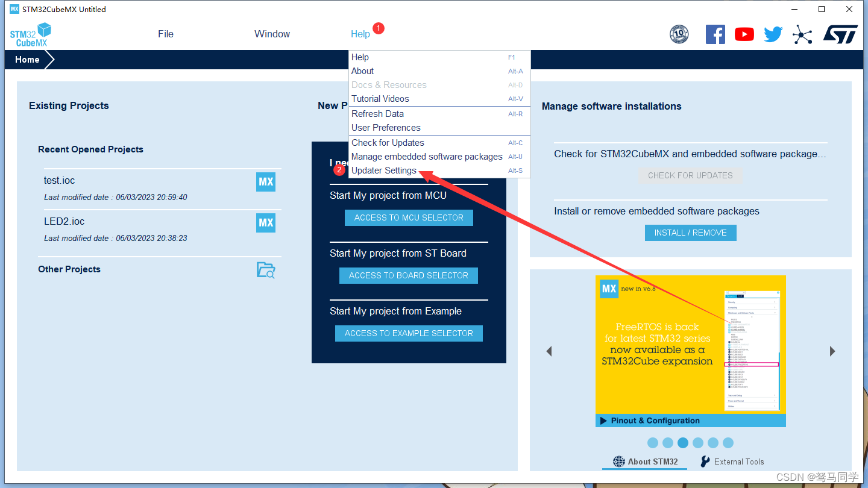Click the Other Projects label
This screenshot has width=868, height=488.
click(69, 269)
